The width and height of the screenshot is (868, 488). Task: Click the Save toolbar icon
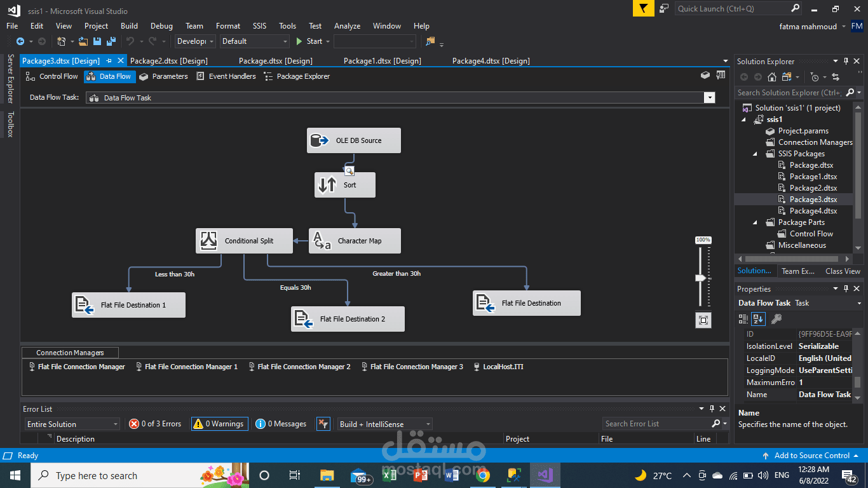pos(97,41)
